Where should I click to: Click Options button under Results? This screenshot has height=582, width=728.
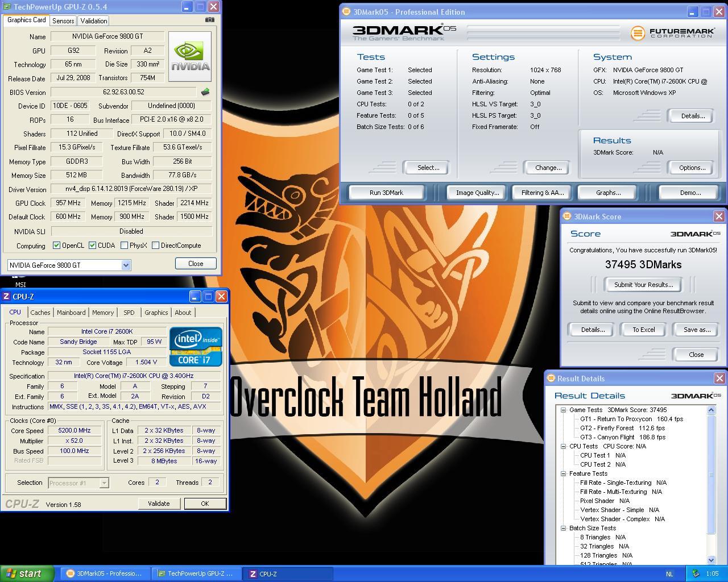[x=692, y=168]
